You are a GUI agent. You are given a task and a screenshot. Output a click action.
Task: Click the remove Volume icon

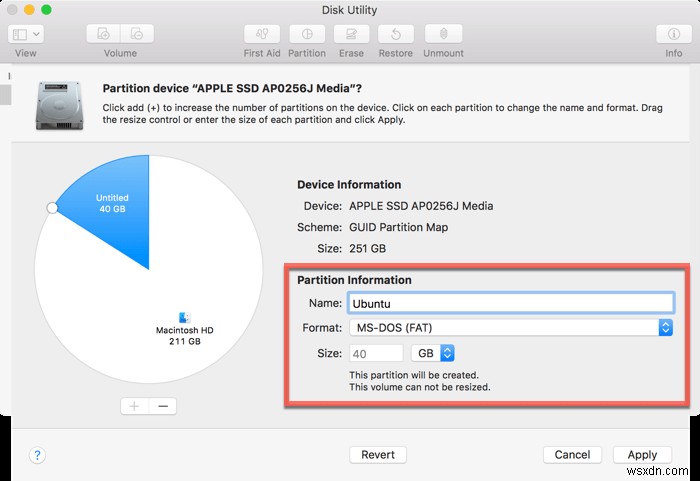pyautogui.click(x=137, y=34)
